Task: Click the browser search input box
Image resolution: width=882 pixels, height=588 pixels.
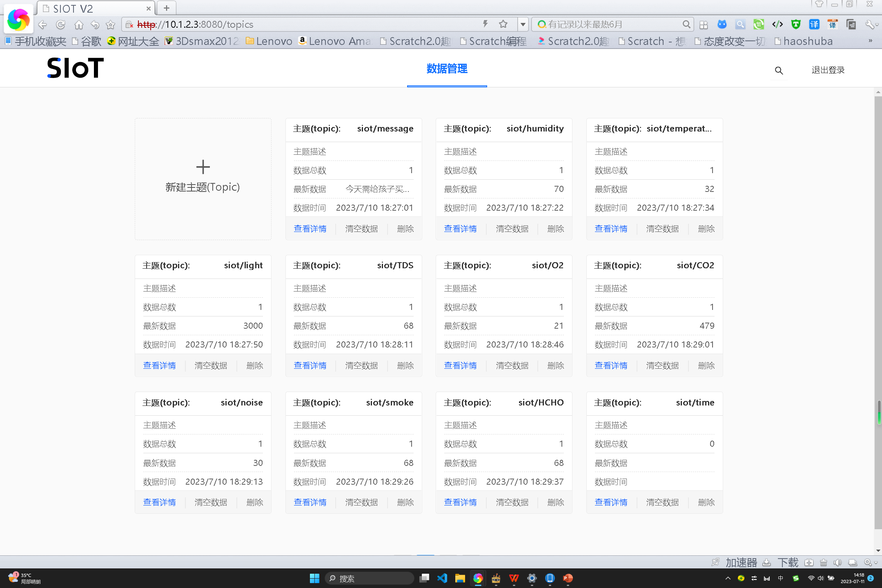Action: (x=612, y=24)
